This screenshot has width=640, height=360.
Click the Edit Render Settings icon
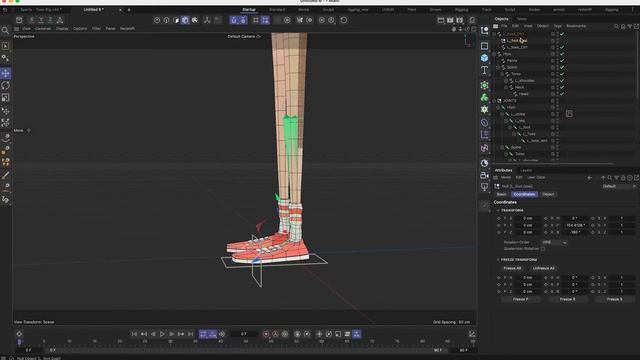pyautogui.click(x=460, y=20)
